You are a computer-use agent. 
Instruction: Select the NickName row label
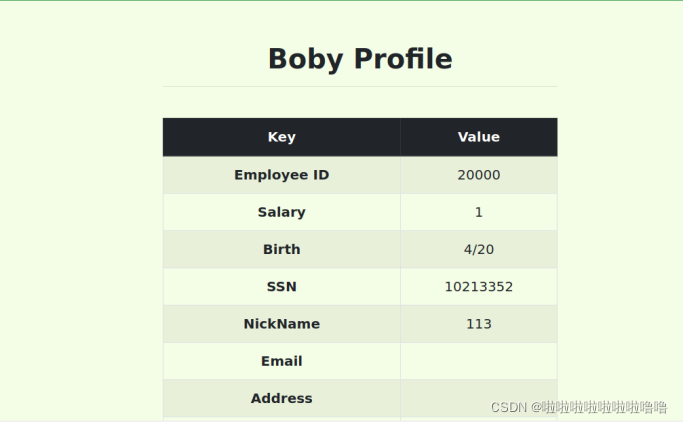coord(281,324)
